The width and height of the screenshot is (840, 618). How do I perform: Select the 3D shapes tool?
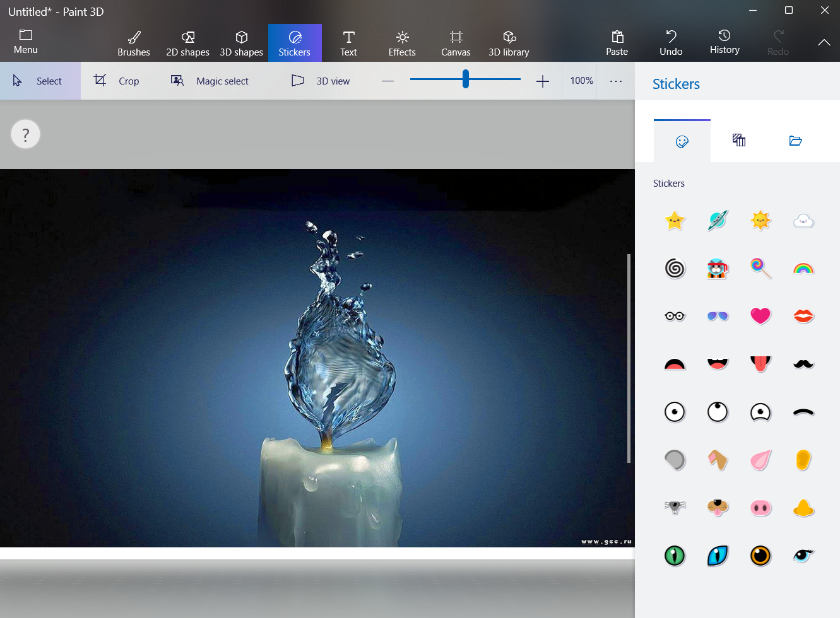(x=241, y=42)
